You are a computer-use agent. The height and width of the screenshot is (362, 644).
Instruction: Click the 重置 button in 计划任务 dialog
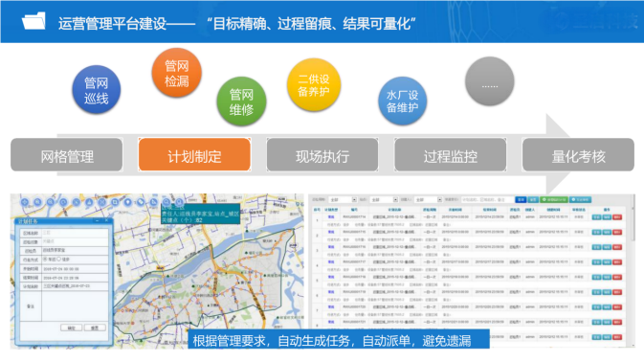coord(95,328)
